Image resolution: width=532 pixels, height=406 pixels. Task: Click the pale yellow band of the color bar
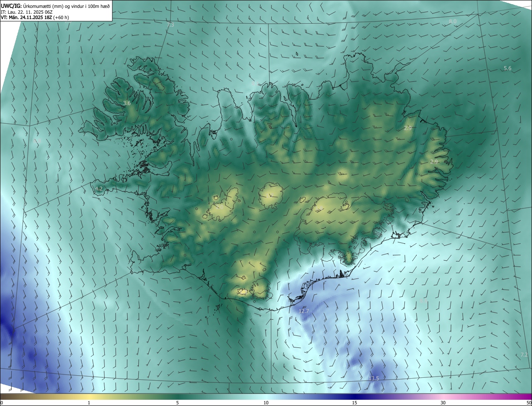[89, 396]
